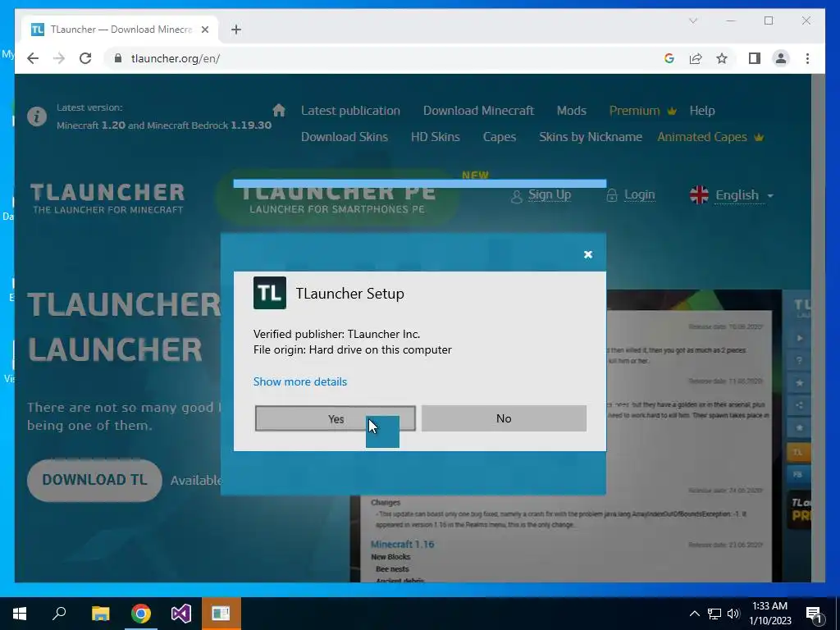The height and width of the screenshot is (630, 840).
Task: Click the UK flag icon
Action: coord(699,195)
